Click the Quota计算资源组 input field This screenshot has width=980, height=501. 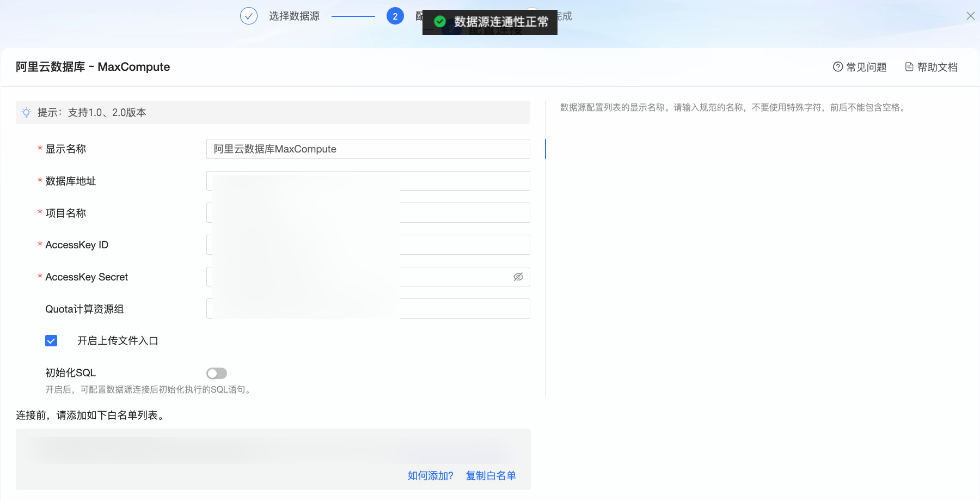(368, 309)
